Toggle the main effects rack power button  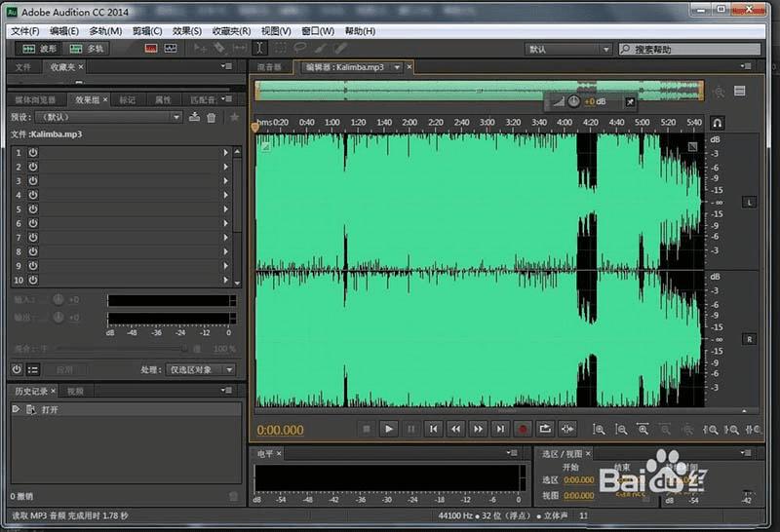17,369
